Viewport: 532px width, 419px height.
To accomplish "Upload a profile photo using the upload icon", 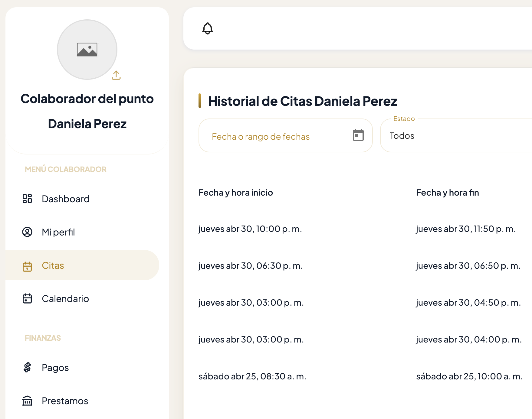I will tap(116, 75).
